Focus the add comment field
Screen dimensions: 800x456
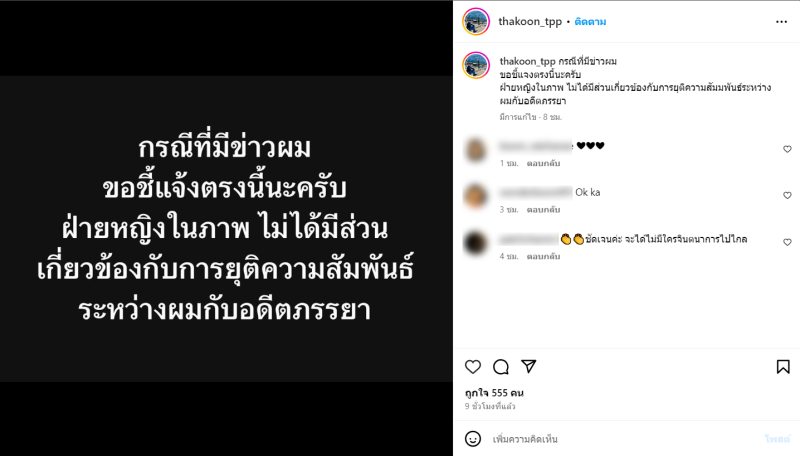[625, 439]
